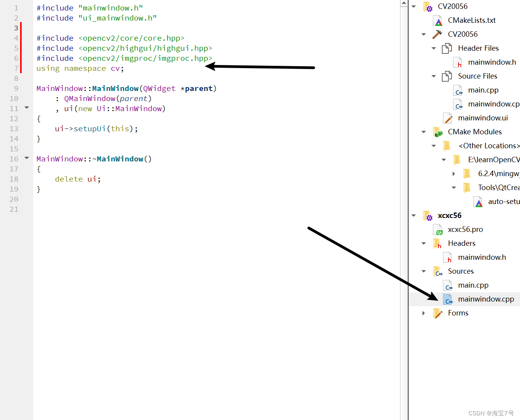The image size is (520, 420).
Task: Click the opencv2/highgui/highgui.hpp include line
Action: coord(124,48)
